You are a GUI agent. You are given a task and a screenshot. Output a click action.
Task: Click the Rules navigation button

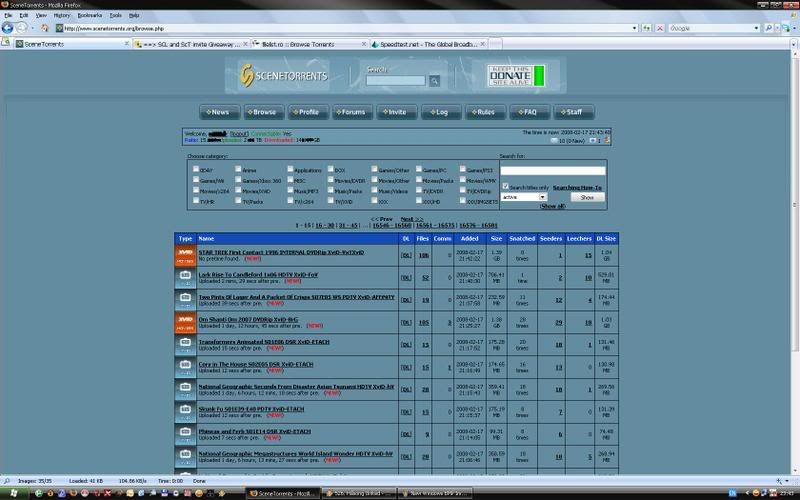coord(485,112)
